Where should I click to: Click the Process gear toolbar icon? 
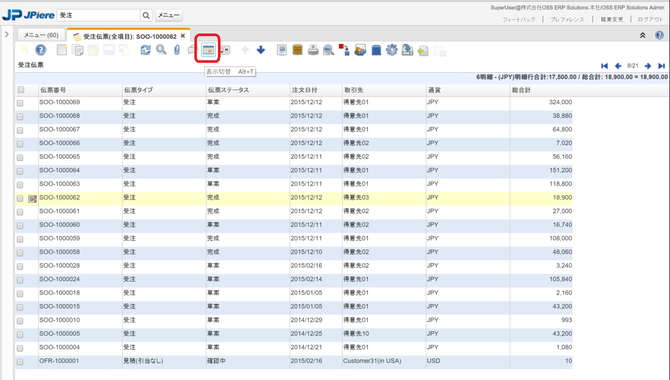click(x=391, y=50)
